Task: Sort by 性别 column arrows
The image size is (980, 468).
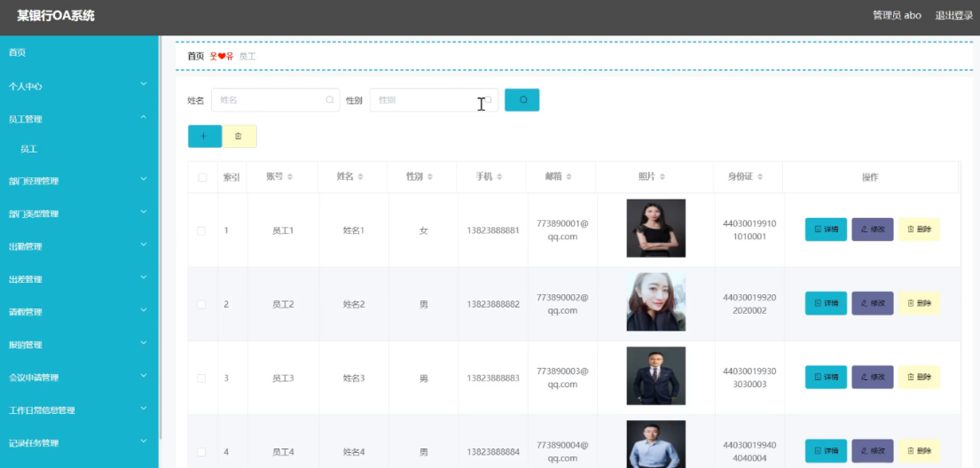Action: [430, 177]
